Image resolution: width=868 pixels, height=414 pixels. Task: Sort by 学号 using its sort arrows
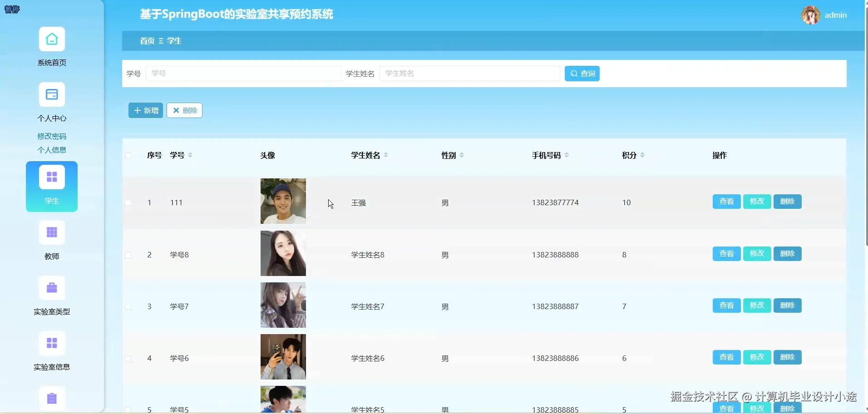(x=190, y=155)
